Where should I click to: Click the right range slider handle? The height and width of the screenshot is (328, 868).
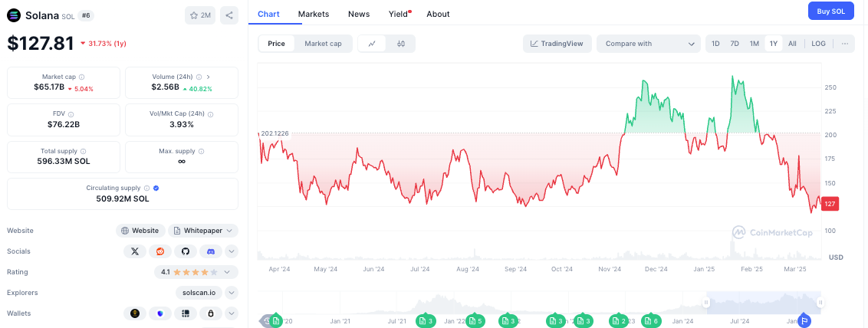pos(821,303)
